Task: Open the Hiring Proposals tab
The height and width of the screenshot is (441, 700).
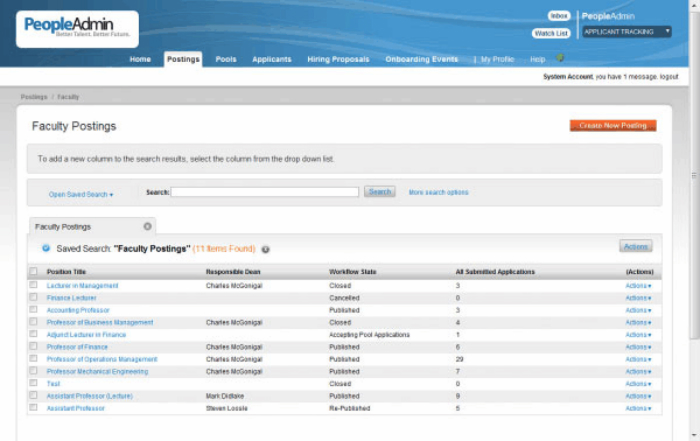Action: [x=338, y=59]
